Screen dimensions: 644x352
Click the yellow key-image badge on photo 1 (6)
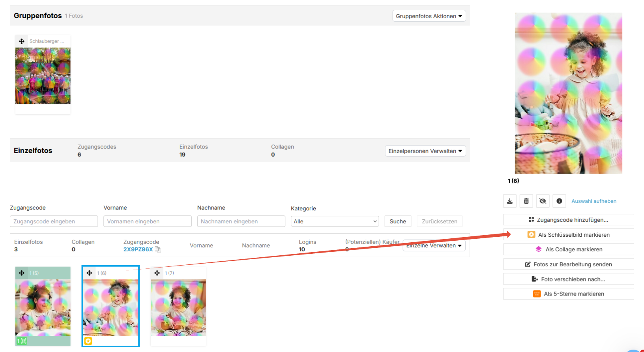tap(88, 341)
